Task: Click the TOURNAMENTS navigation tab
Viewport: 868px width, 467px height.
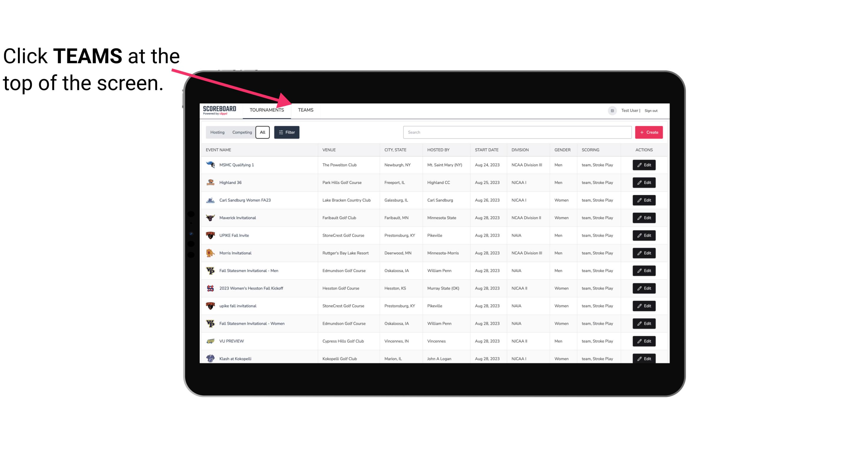Action: tap(267, 110)
